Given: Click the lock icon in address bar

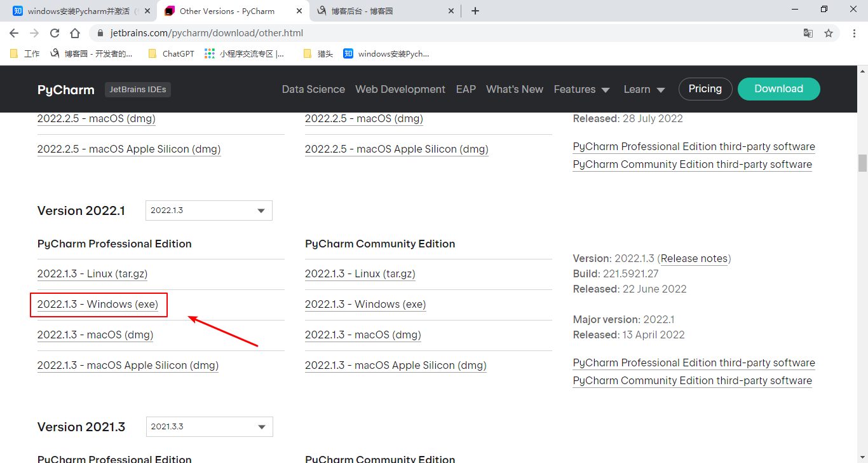Looking at the screenshot, I should tap(100, 33).
